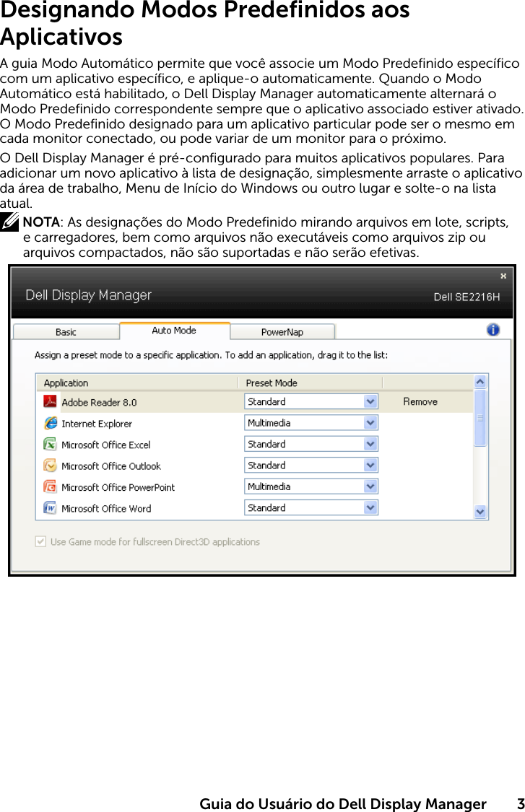The height and width of the screenshot is (812, 525).
Task: Toggle Use Game mode for fullscreen Direct3D checkbox
Action: (40, 541)
